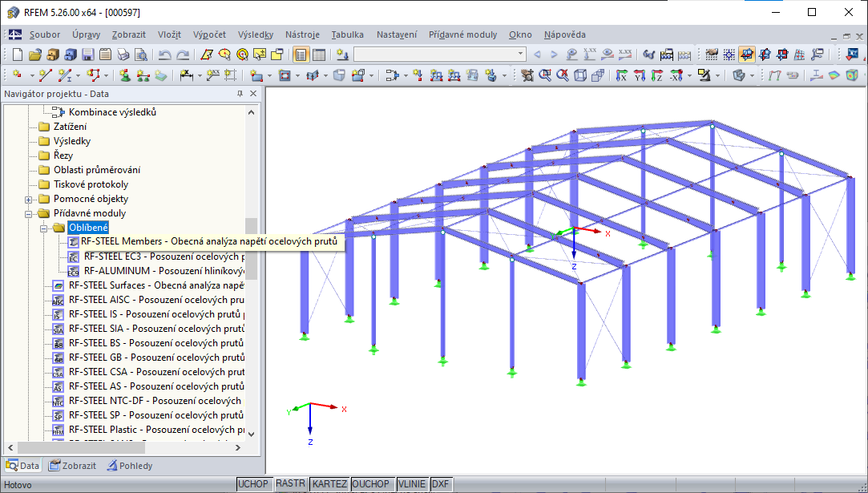Create a new model file
Viewport: 868px width, 493px height.
pyautogui.click(x=18, y=55)
